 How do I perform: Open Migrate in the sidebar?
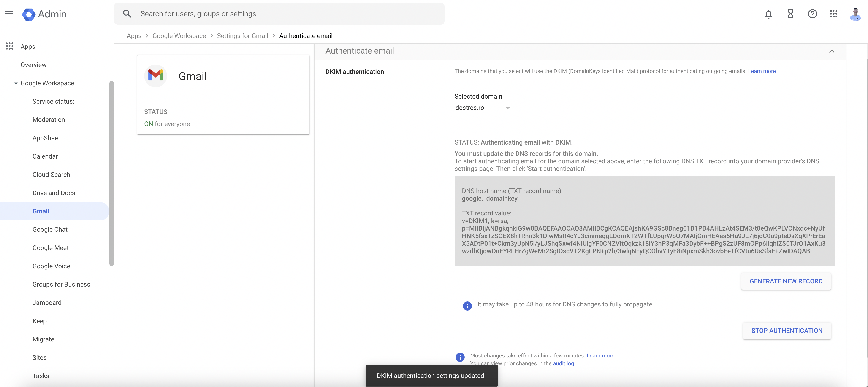(x=43, y=339)
